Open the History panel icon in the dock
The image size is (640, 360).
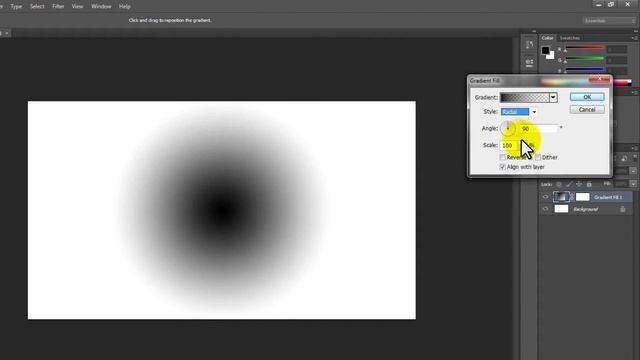pyautogui.click(x=529, y=45)
